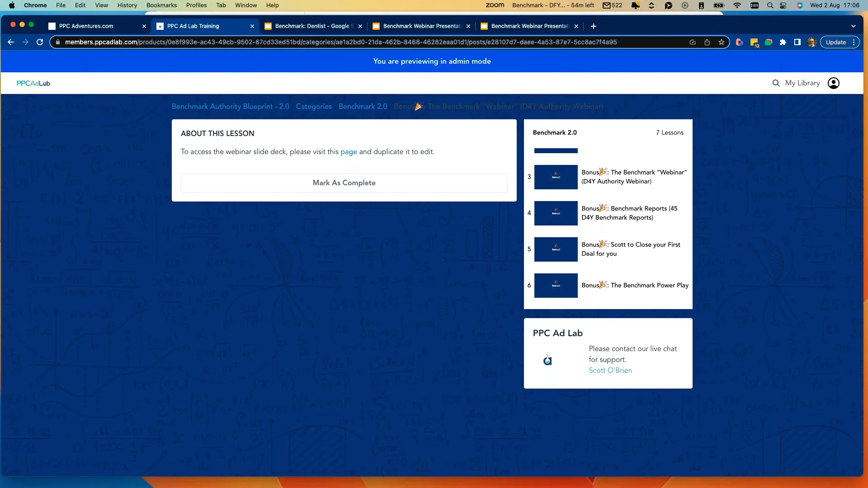
Task: Open lesson Scott to Close your First Deal
Action: pos(608,249)
